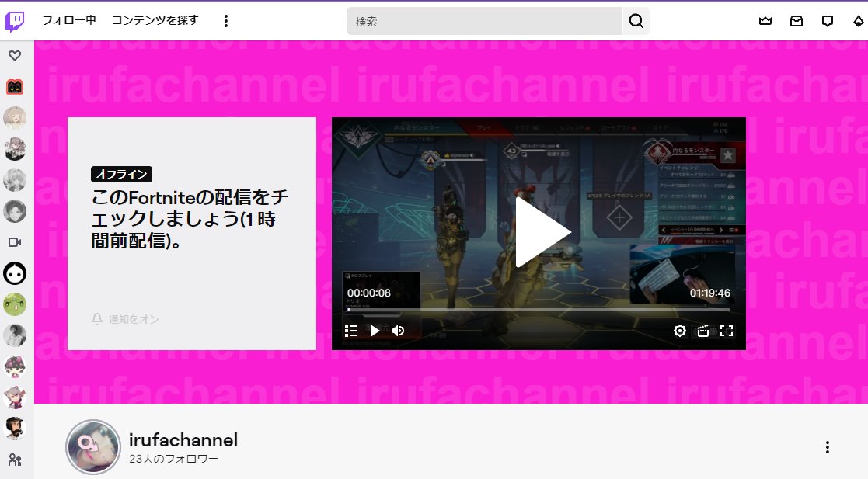Viewport: 868px width, 479px height.
Task: Click the video seek progress bar
Action: [x=539, y=311]
